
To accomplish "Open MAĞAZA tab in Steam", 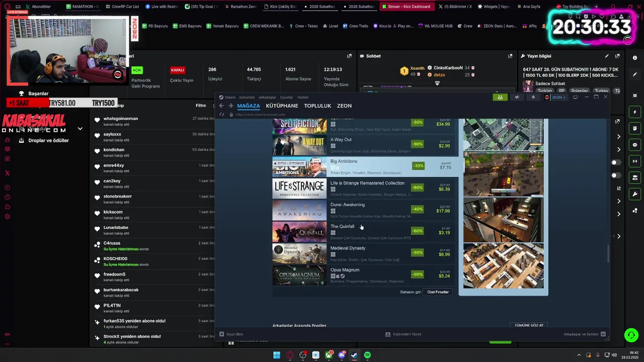I will coord(249,106).
